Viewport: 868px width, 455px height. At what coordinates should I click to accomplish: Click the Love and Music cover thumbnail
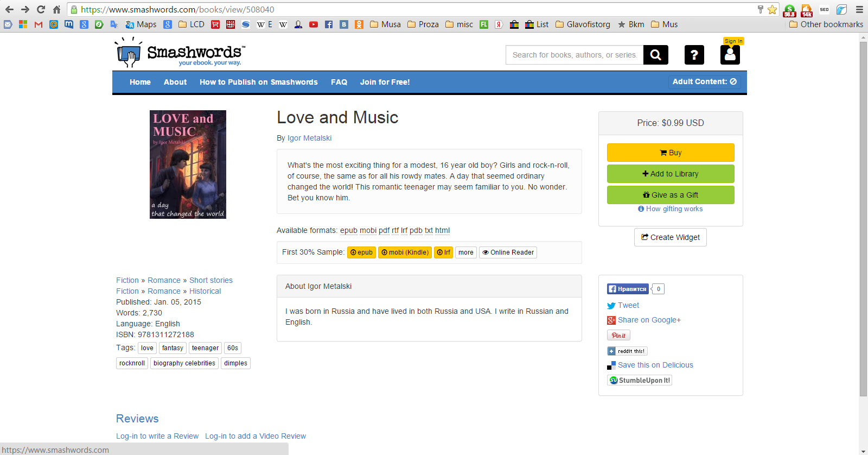188,165
